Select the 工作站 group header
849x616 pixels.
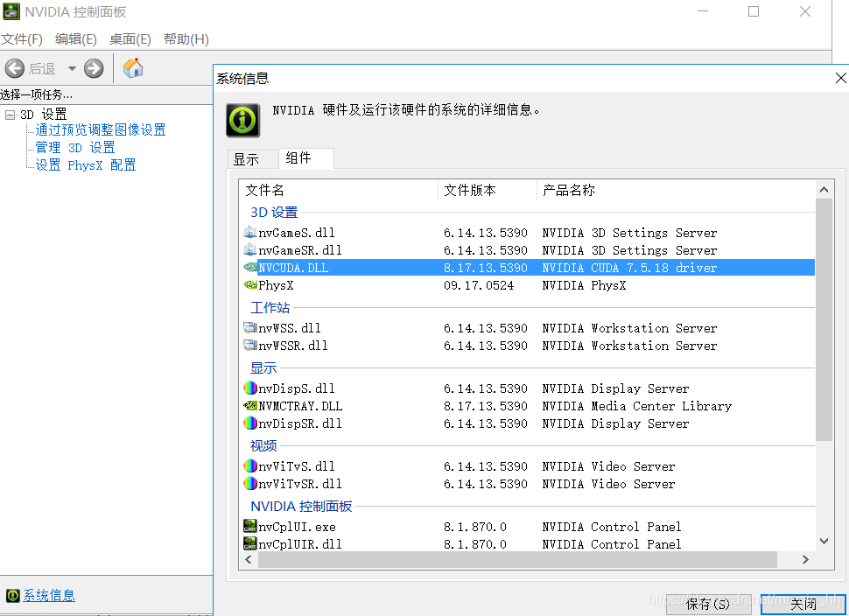point(270,308)
